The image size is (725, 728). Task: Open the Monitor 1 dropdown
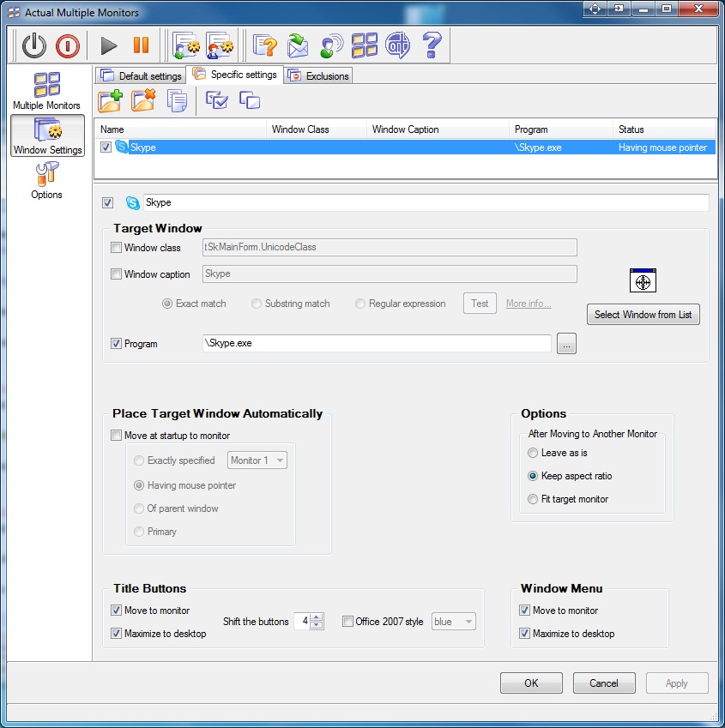pyautogui.click(x=257, y=460)
